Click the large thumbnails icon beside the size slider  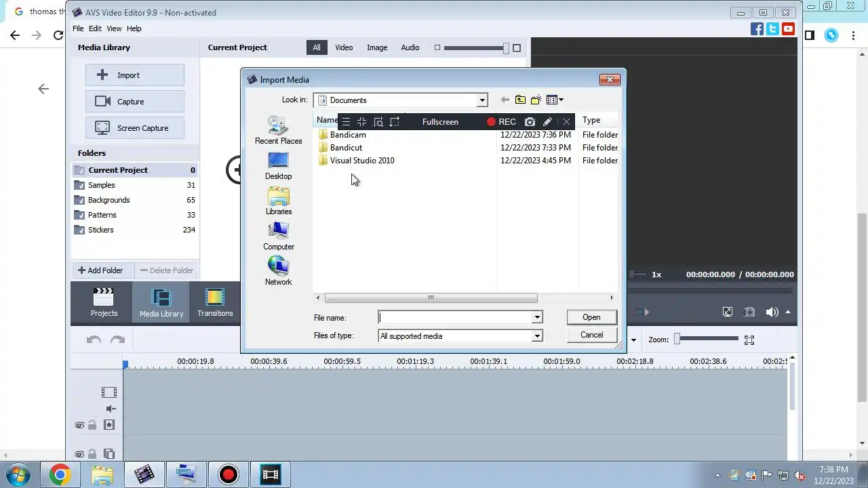point(517,47)
